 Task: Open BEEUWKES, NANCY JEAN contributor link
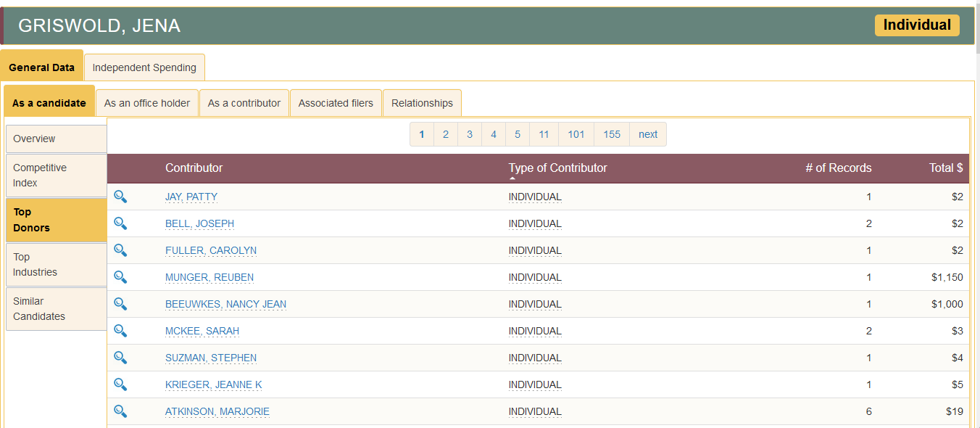tap(226, 304)
